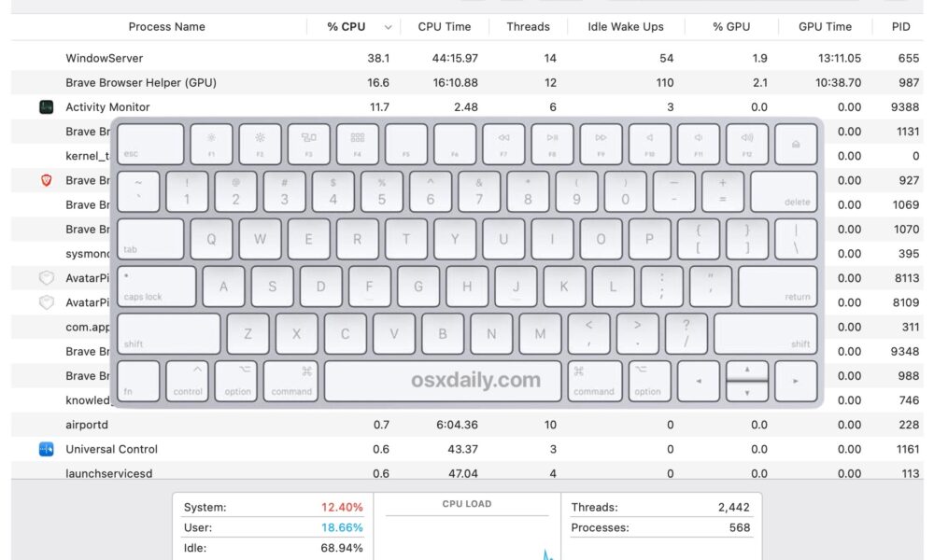This screenshot has height=560, width=934.
Task: Sort by the PID column header
Action: [x=900, y=27]
